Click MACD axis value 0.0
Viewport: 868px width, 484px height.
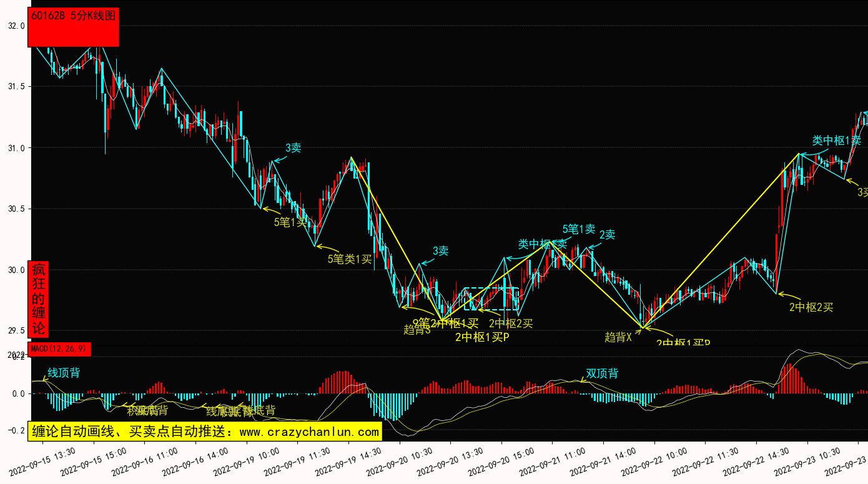18,394
